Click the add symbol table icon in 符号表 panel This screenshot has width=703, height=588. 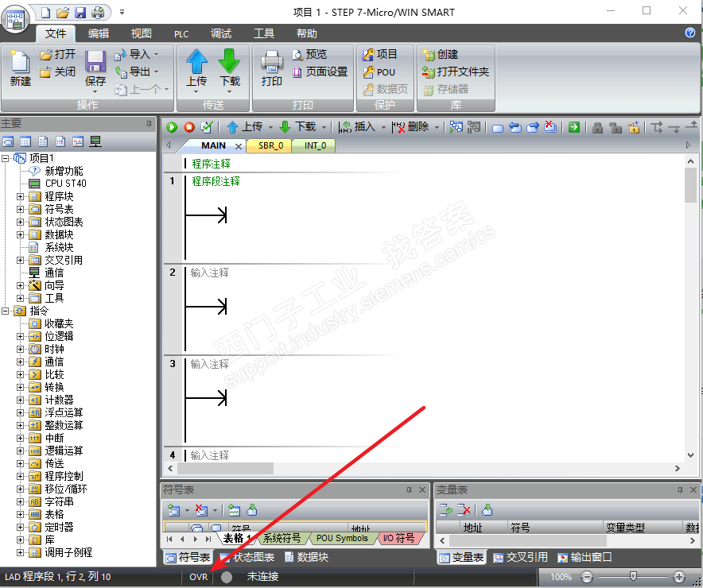click(174, 510)
